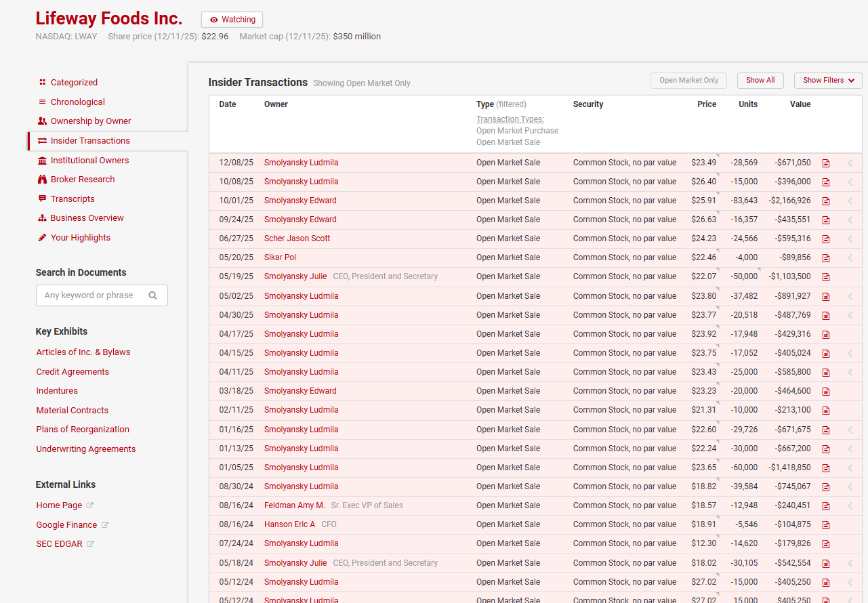This screenshot has width=868, height=603.
Task: Open Broker Research section
Action: pos(83,180)
